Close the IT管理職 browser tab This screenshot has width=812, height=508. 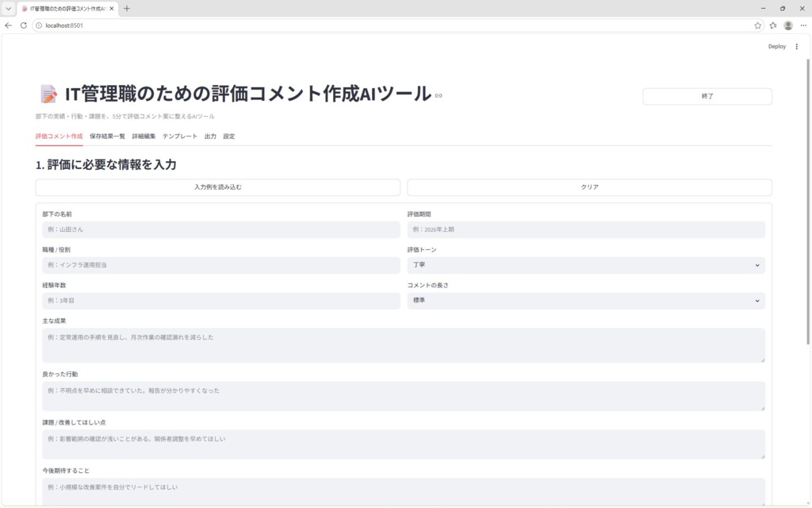111,9
